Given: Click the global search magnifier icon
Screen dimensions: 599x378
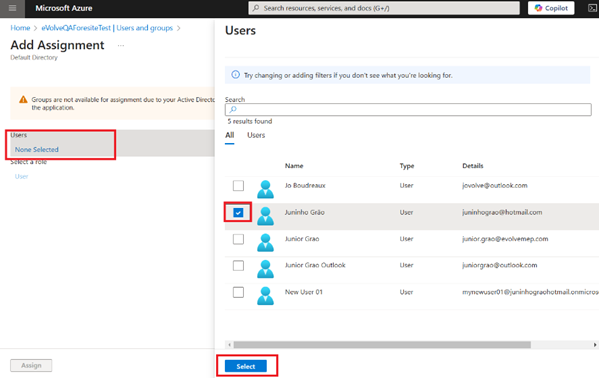Looking at the screenshot, I should pyautogui.click(x=256, y=8).
